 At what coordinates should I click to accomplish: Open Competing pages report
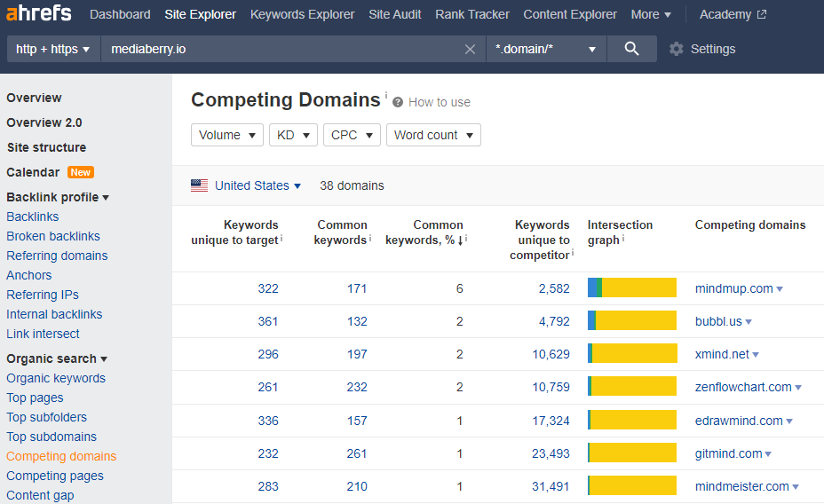point(55,476)
